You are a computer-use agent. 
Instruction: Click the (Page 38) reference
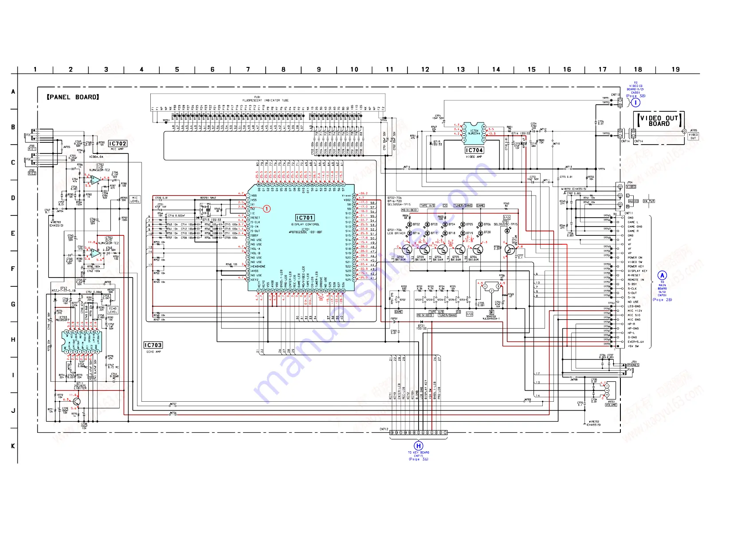(x=635, y=96)
